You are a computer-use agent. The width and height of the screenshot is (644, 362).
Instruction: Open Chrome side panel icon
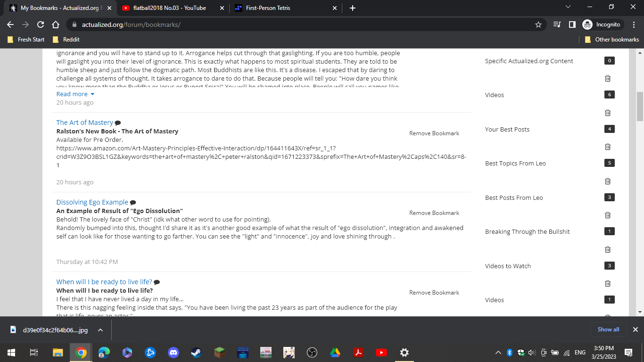click(x=572, y=25)
